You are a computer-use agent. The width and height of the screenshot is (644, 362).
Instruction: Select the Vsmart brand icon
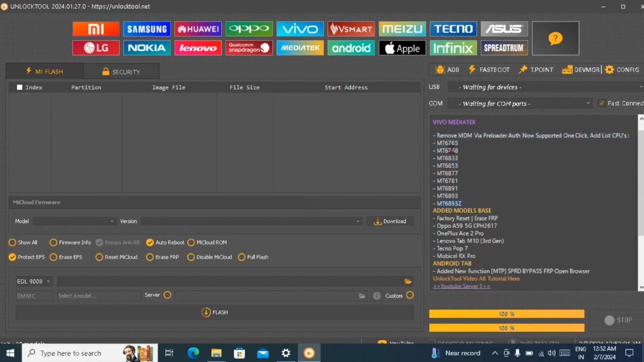[x=351, y=29]
